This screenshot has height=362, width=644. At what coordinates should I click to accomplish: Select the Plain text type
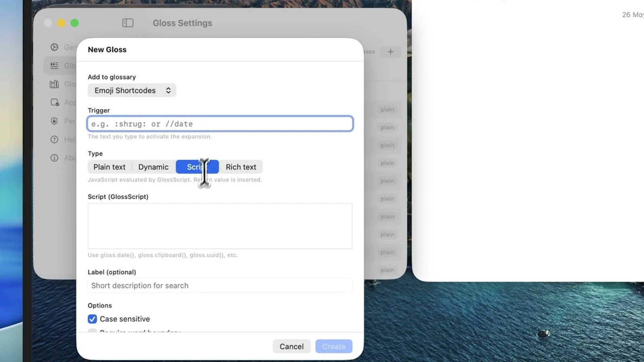(109, 167)
